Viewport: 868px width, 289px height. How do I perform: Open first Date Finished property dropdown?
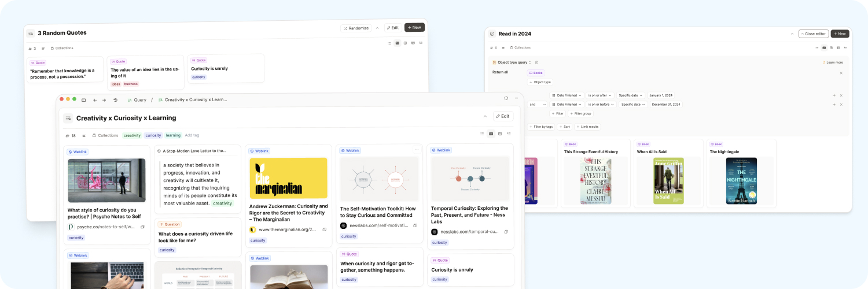(x=567, y=95)
